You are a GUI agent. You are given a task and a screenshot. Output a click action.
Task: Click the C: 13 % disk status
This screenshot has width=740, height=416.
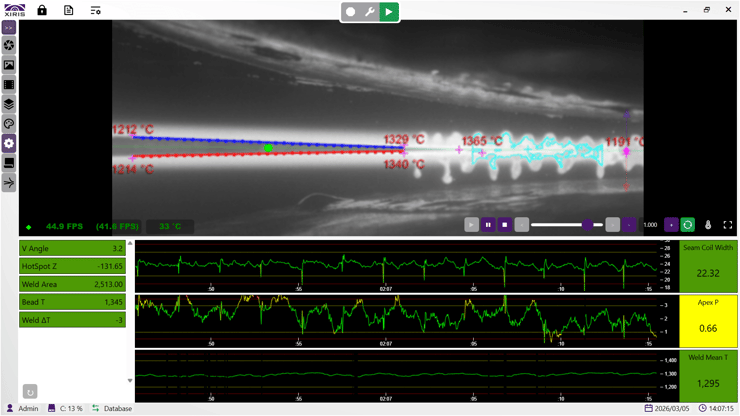point(66,408)
